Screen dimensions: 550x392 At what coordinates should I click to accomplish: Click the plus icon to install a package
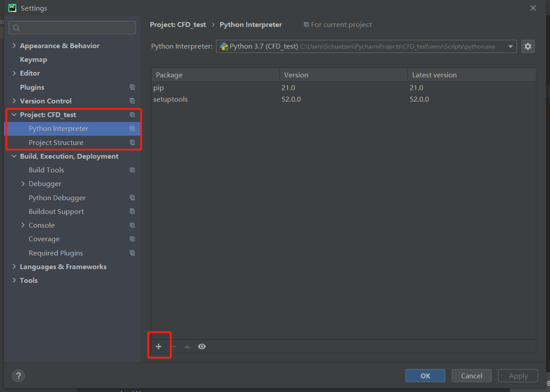click(159, 346)
